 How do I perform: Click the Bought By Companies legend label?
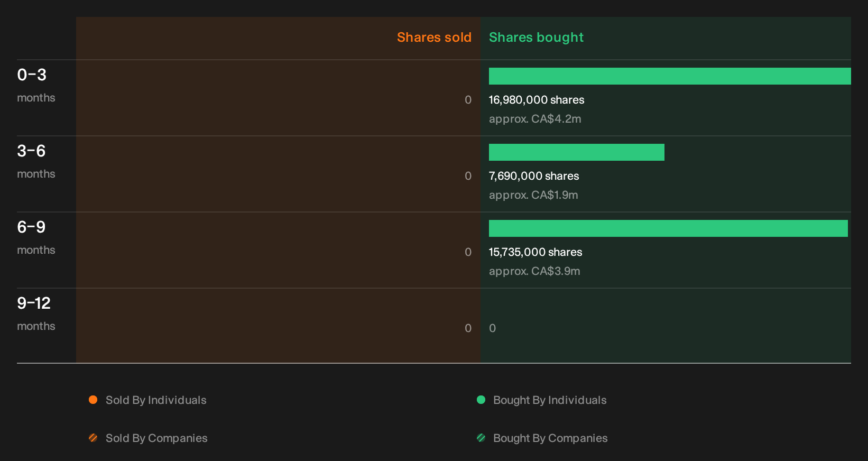(550, 438)
